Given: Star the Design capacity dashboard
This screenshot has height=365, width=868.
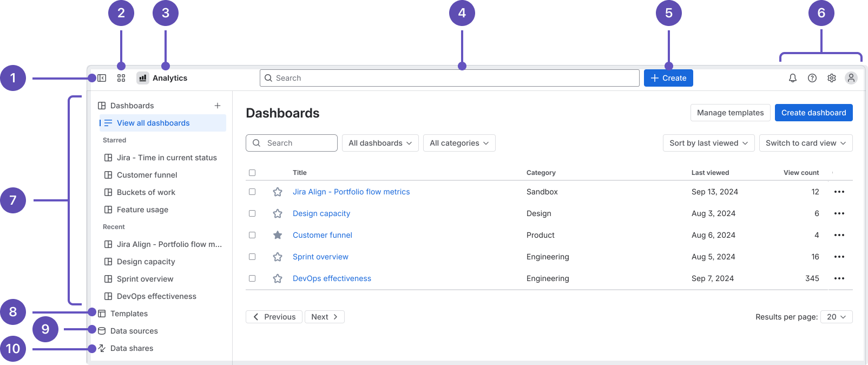Looking at the screenshot, I should tap(278, 213).
